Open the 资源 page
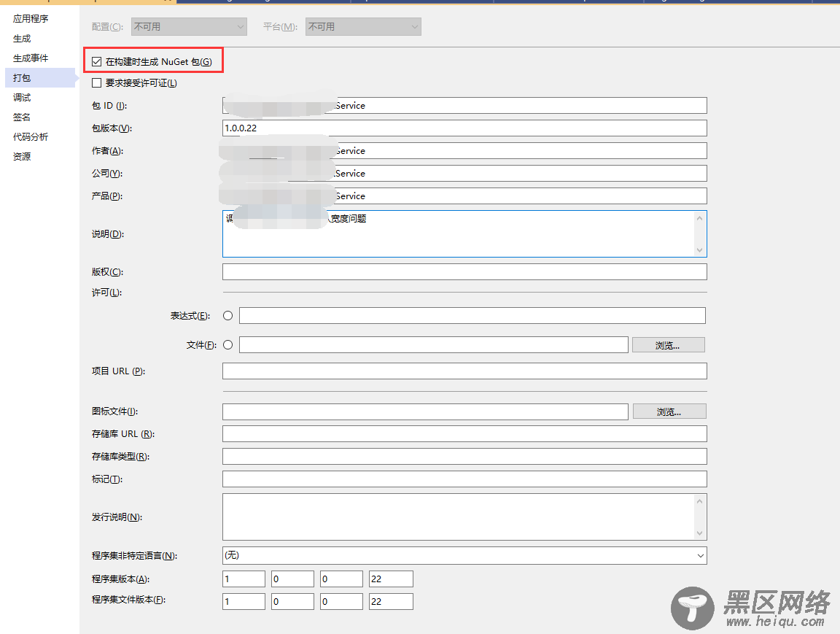This screenshot has width=840, height=634. [22, 156]
